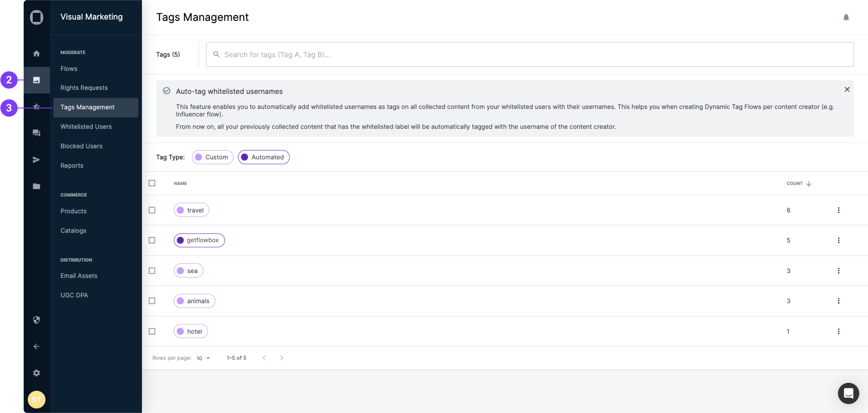Click the notifications bell icon

(846, 17)
